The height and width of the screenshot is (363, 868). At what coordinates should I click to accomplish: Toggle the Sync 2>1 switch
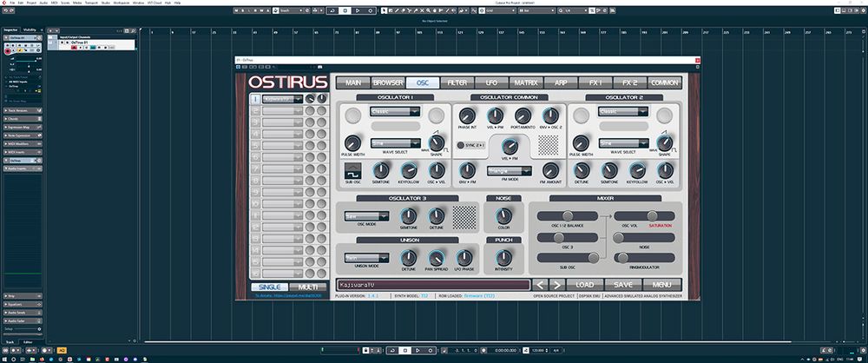click(x=461, y=145)
